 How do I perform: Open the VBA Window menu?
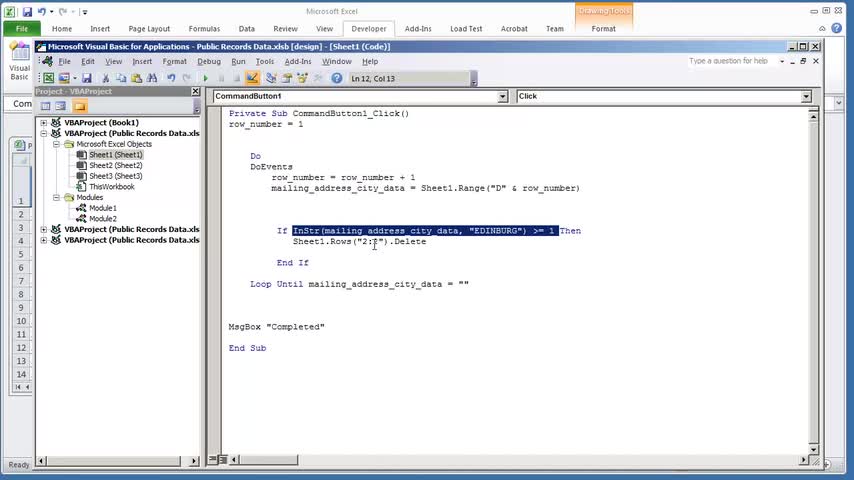tap(337, 62)
